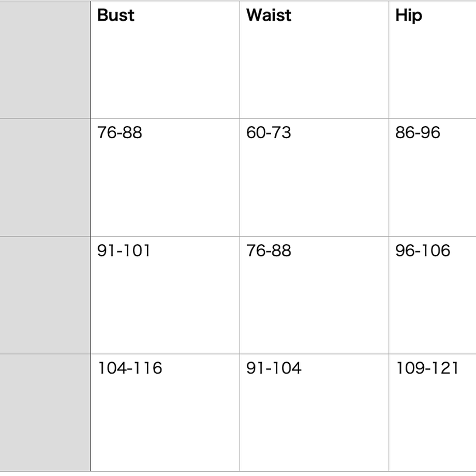This screenshot has height=476, width=476.
Task: Click the Bust column header
Action: click(x=116, y=15)
